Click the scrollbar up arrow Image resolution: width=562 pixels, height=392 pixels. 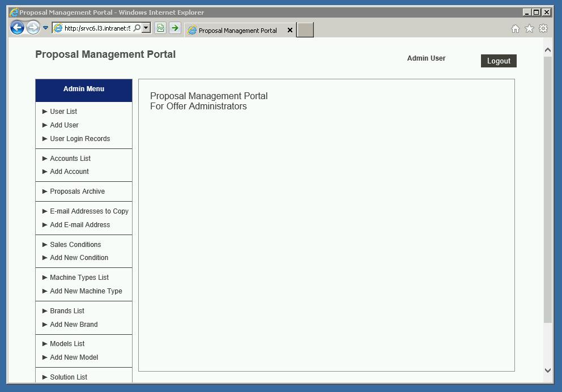pos(548,50)
